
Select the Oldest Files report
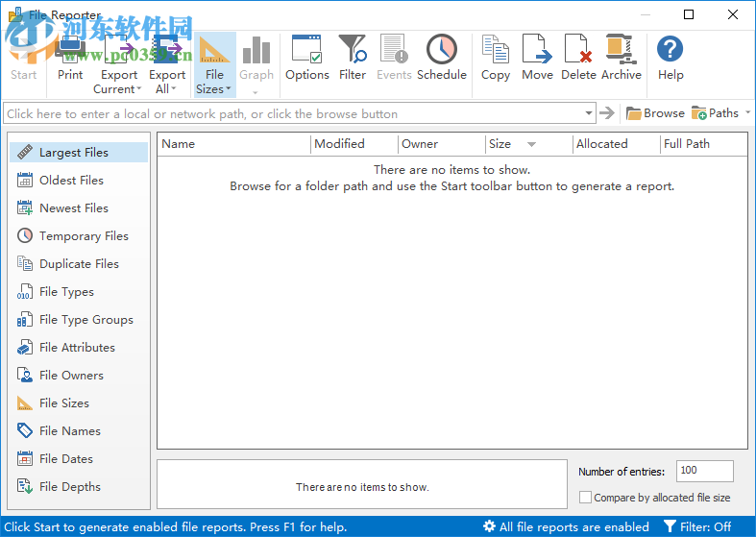click(x=79, y=181)
